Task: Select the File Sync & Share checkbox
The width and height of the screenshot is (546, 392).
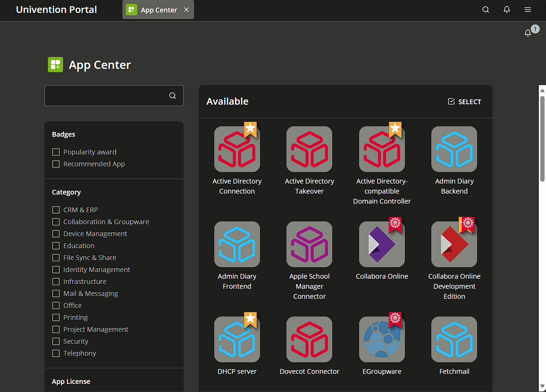Action: click(56, 258)
